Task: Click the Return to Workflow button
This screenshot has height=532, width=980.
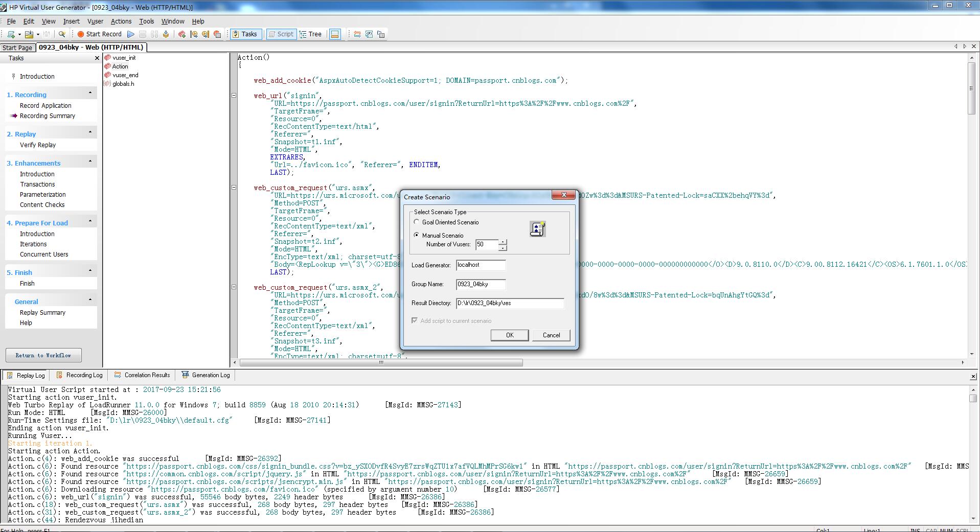Action: (43, 355)
